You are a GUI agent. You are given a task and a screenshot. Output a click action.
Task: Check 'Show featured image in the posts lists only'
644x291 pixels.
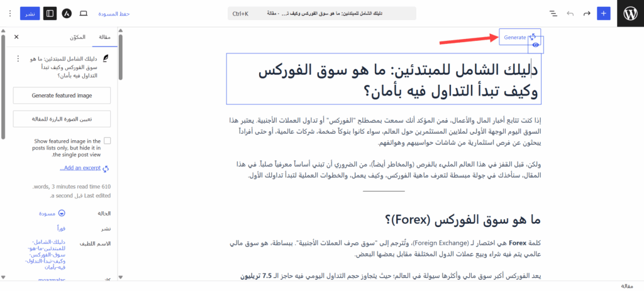coord(107,141)
